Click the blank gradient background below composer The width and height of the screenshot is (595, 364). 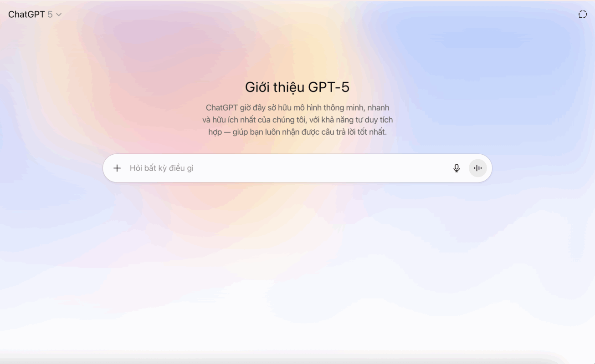[297, 273]
